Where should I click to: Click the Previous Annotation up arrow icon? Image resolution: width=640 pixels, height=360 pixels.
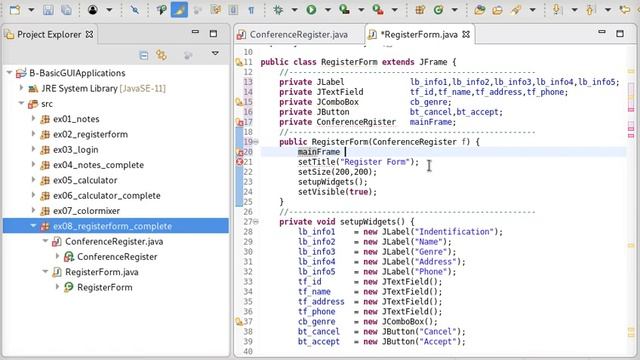pos(590,10)
